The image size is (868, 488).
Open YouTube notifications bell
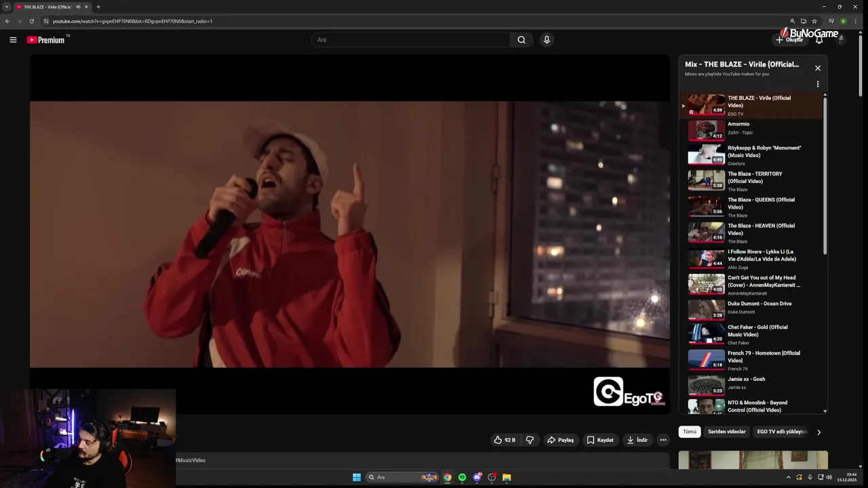click(819, 40)
